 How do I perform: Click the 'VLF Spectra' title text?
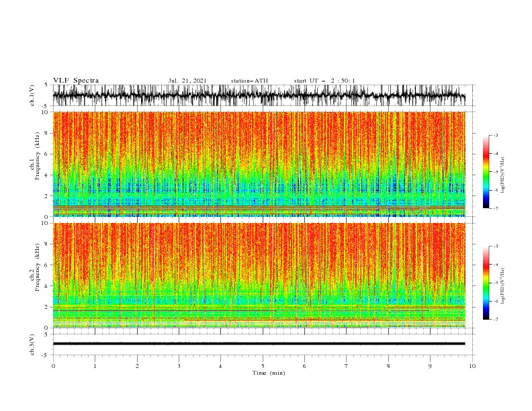[76, 81]
